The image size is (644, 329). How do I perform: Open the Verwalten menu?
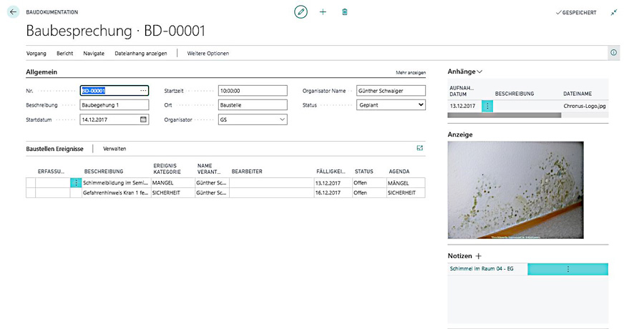tap(114, 149)
